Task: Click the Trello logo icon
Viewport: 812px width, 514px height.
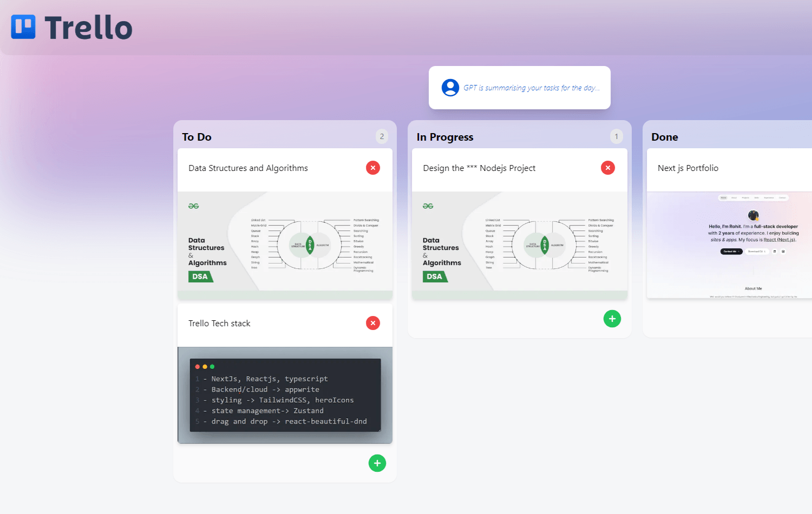Action: click(23, 27)
